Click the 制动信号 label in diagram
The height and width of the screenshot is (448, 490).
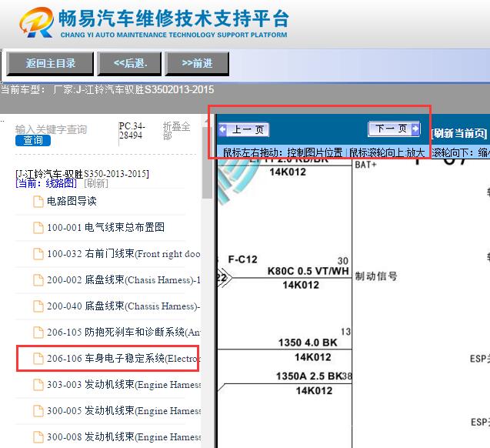[x=376, y=276]
